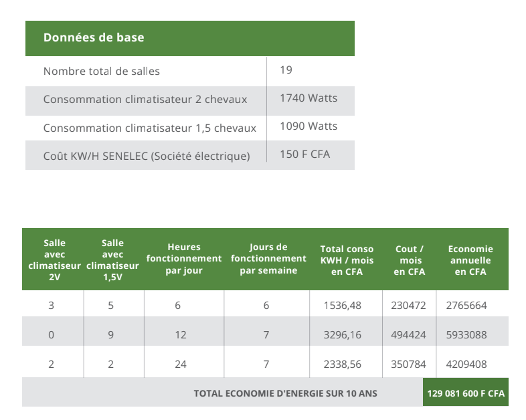Select the 1536,48 consumption cell
Screen dimensions: 526x420
click(342, 305)
